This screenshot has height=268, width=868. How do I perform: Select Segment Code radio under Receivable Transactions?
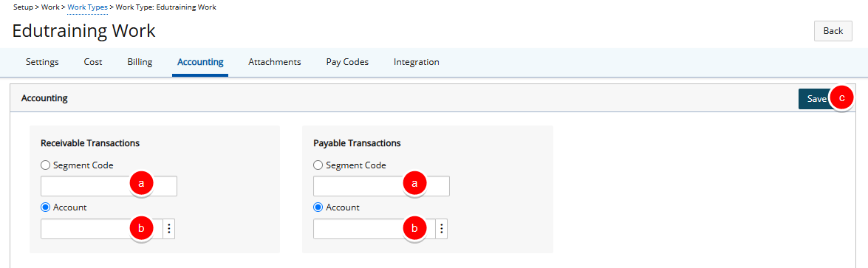tap(45, 165)
